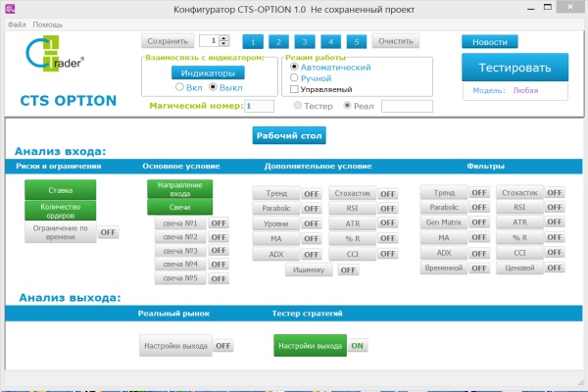Toggle the Ишимоку OFF switch
Image resolution: width=588 pixels, height=392 pixels.
(348, 270)
